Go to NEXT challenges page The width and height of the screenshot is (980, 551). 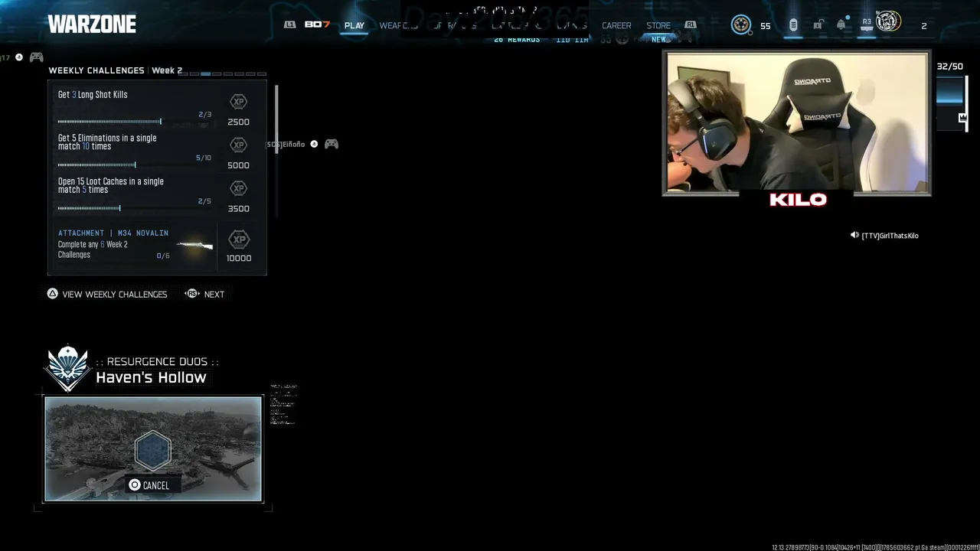click(x=214, y=295)
